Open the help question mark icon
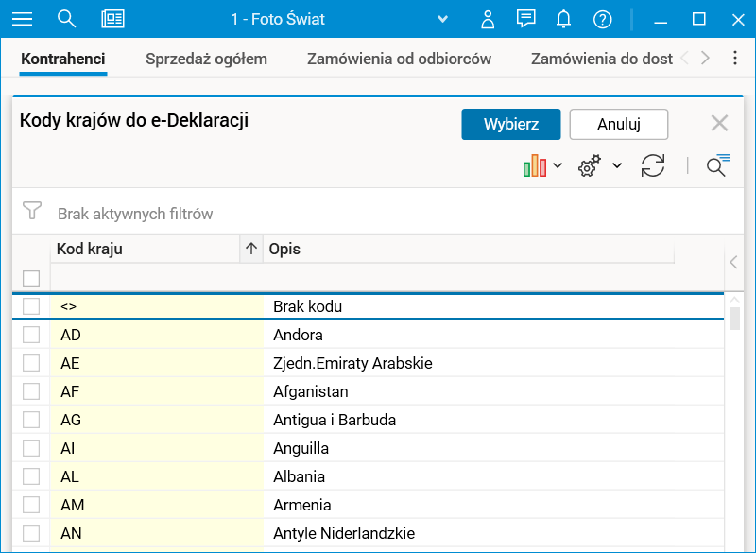Viewport: 756px width, 553px height. pos(602,19)
